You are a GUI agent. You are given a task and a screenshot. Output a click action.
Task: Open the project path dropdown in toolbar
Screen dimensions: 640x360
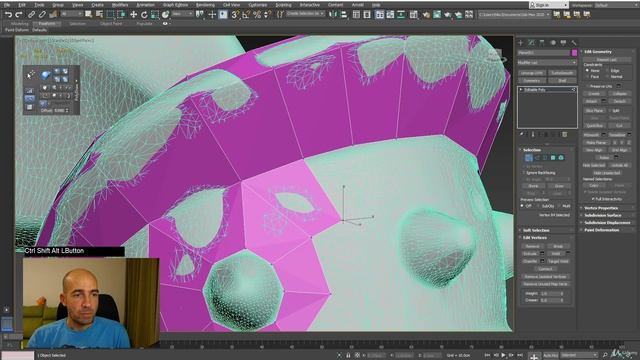(x=514, y=15)
